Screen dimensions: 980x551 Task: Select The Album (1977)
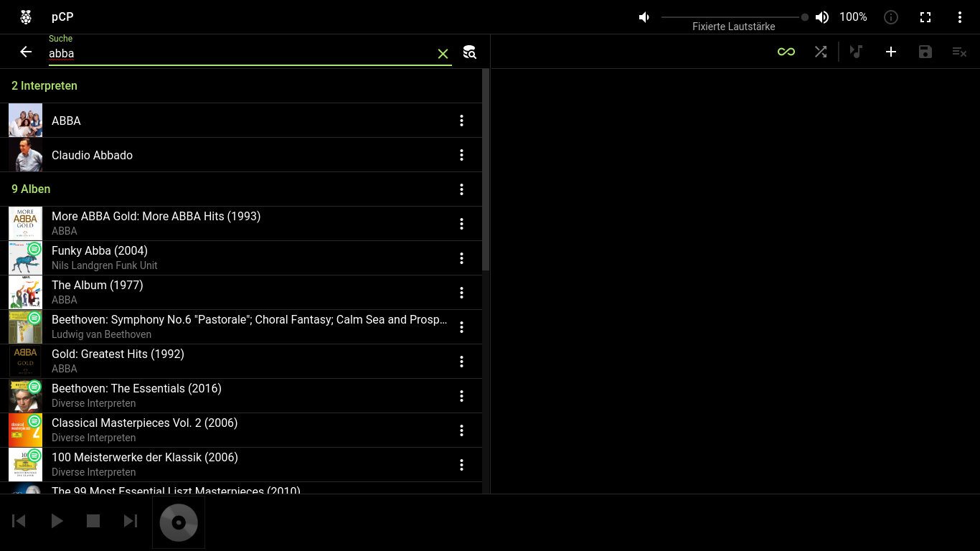coord(241,293)
